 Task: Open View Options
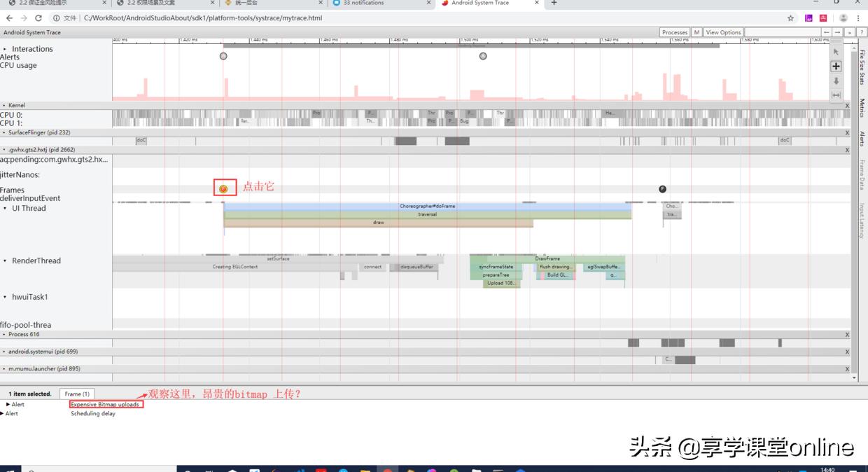[723, 32]
